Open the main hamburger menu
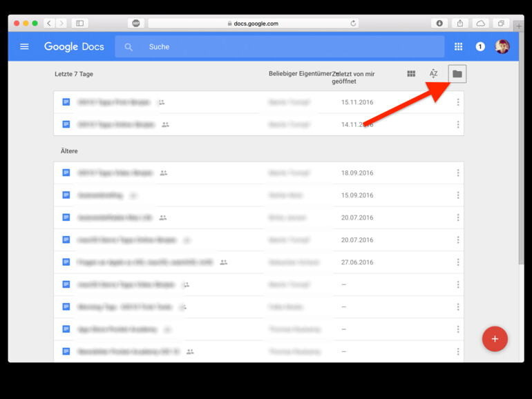This screenshot has height=399, width=532. [x=24, y=47]
